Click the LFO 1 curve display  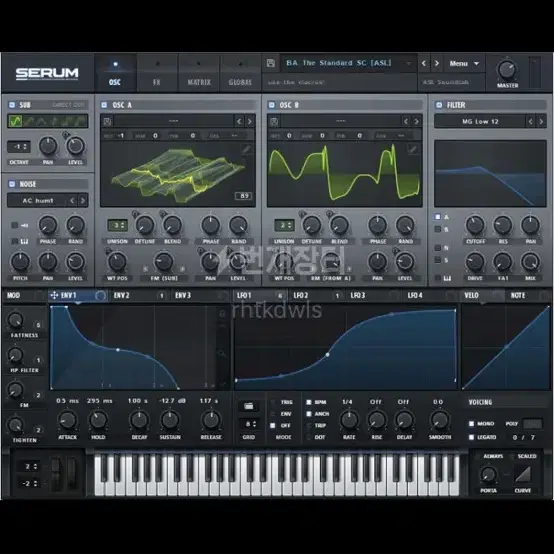[x=345, y=347]
